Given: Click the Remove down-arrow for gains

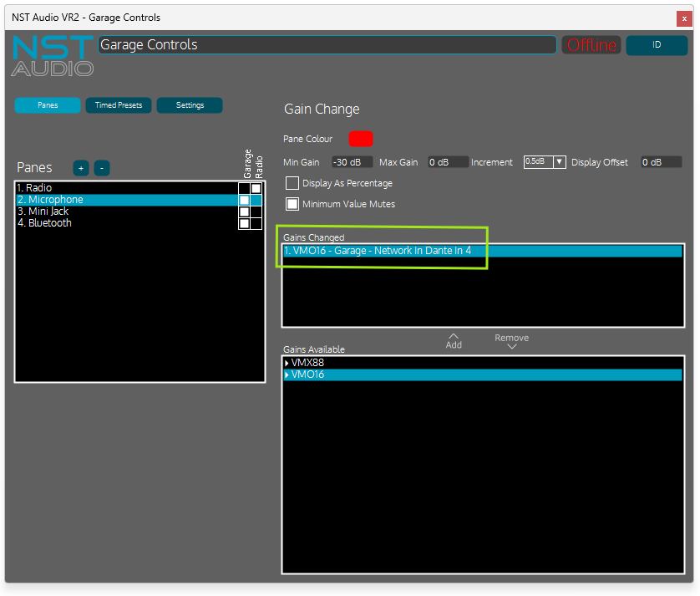Looking at the screenshot, I should pyautogui.click(x=511, y=342).
